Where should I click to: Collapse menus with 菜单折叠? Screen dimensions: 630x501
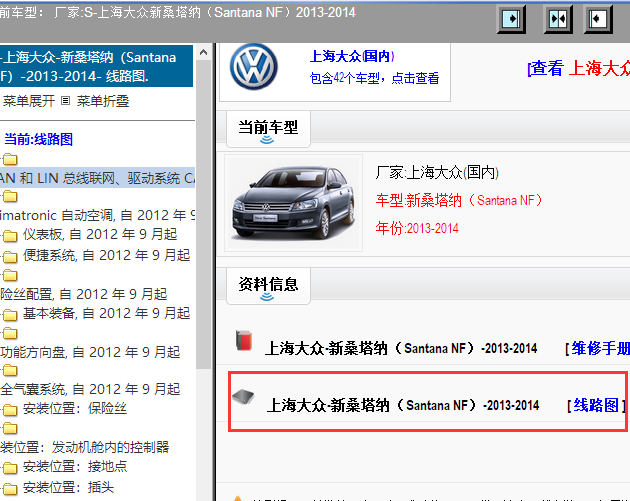click(x=103, y=101)
